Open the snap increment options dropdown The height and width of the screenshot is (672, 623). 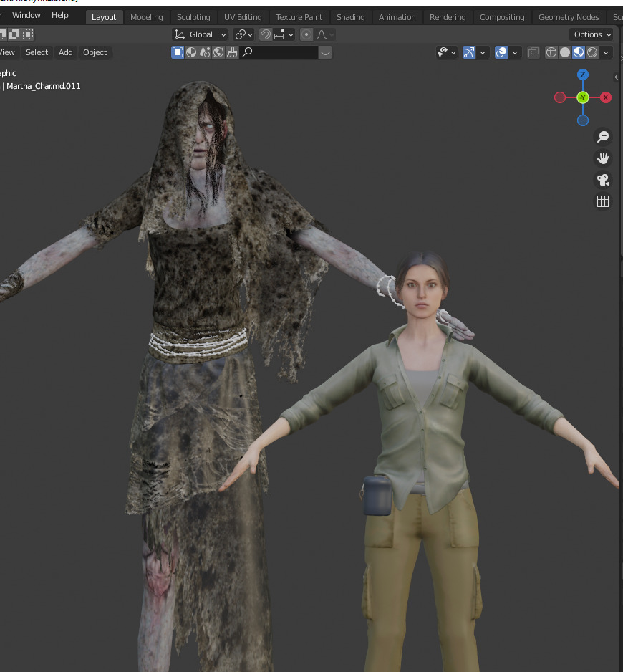coord(284,34)
